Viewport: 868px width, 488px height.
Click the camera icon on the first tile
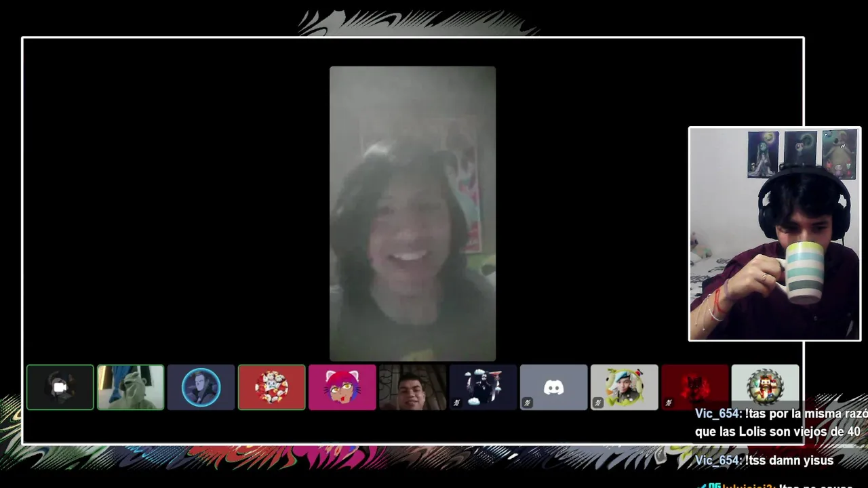pos(60,387)
